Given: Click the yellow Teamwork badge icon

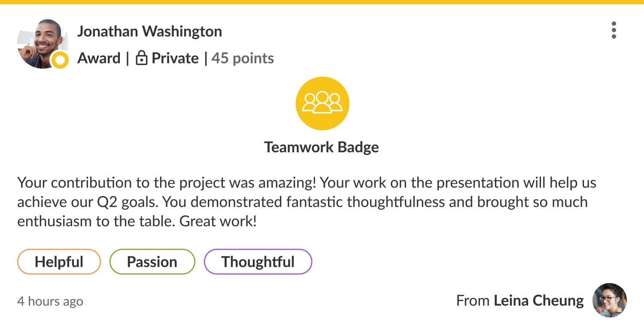Looking at the screenshot, I should tap(322, 103).
